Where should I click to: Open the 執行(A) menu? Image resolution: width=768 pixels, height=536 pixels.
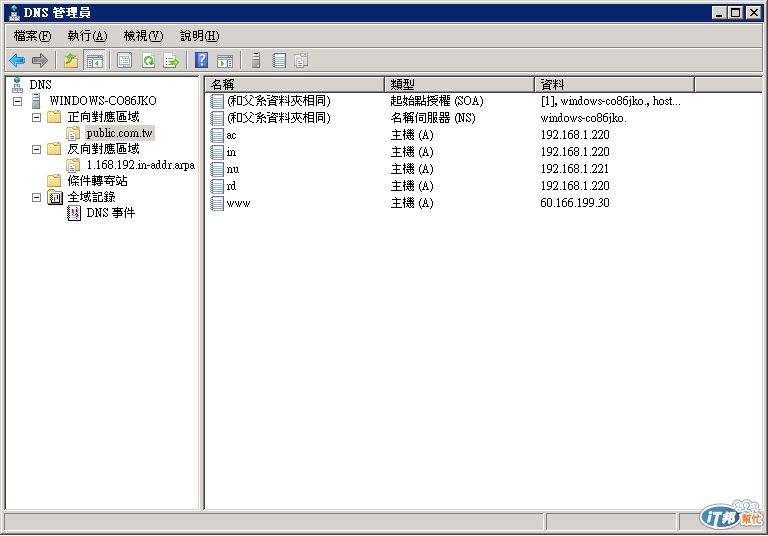click(87, 36)
